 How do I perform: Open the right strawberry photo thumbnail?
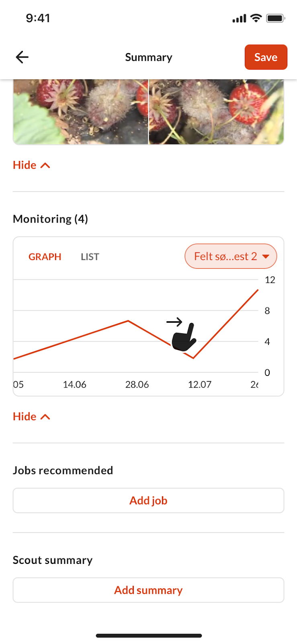click(x=217, y=112)
